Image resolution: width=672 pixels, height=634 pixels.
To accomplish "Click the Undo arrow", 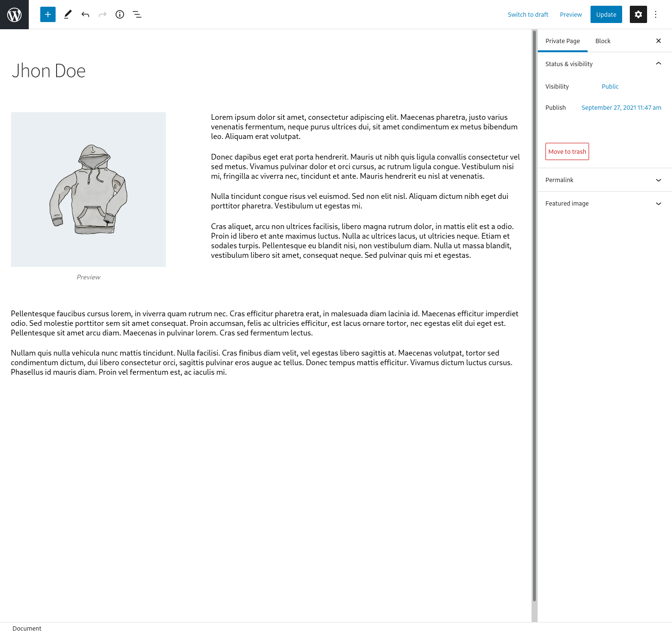I will 85,14.
